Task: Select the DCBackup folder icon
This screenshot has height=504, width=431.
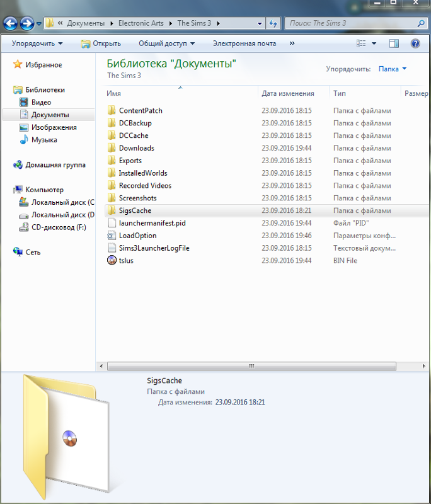Action: pyautogui.click(x=112, y=123)
